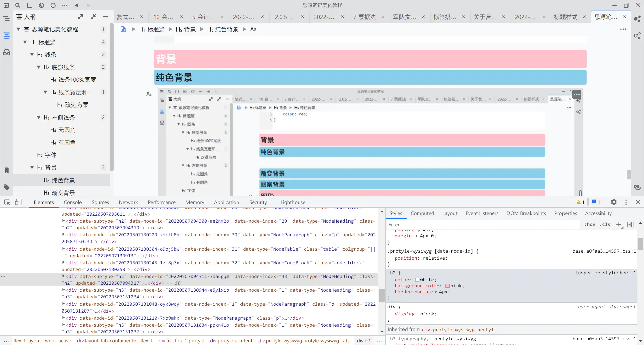
Task: Open DevTools settings gear
Action: (x=614, y=202)
